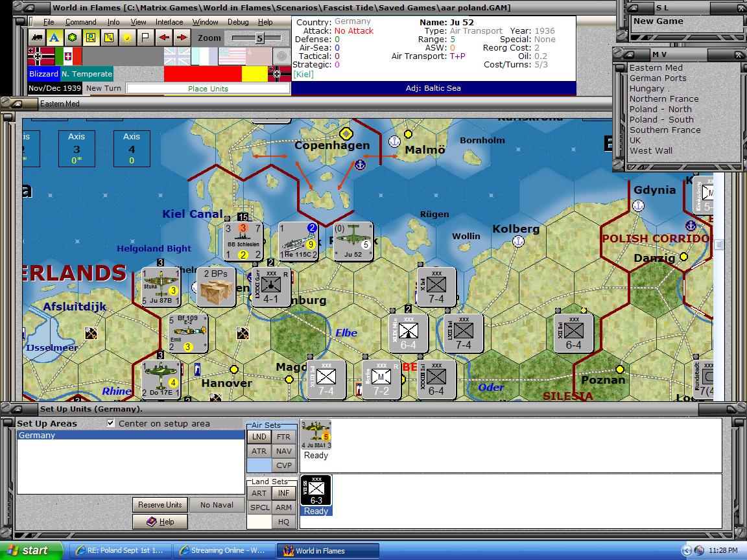Toggle the LND air set filter
Screen dimensions: 747x560
(259, 437)
